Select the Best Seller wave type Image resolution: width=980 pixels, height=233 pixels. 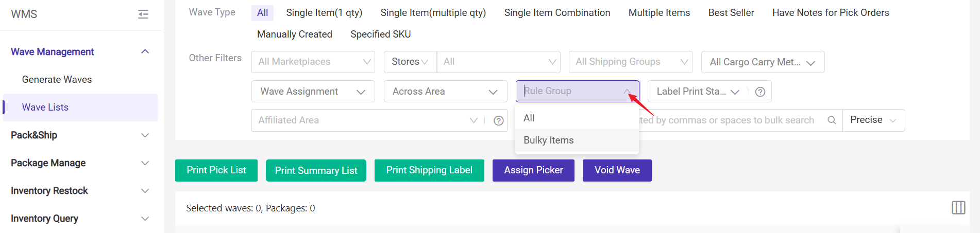(x=731, y=13)
